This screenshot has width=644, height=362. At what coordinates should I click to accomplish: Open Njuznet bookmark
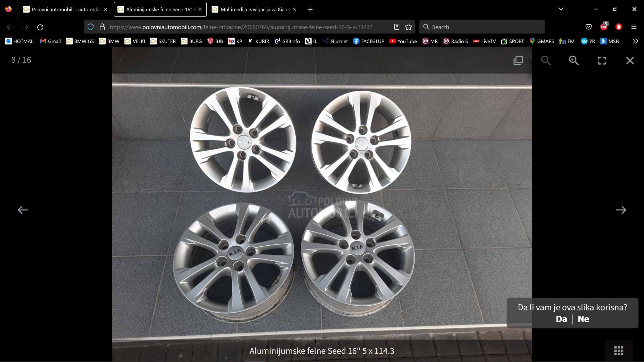[x=335, y=41]
